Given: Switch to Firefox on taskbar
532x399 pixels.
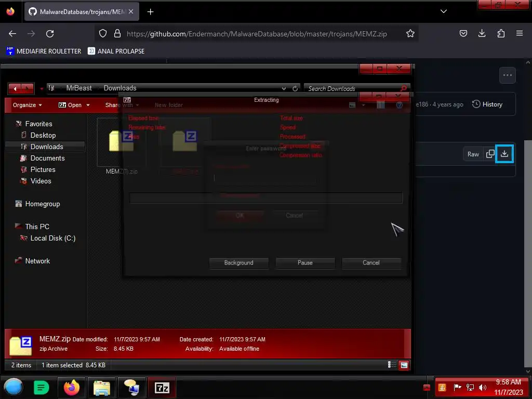Looking at the screenshot, I should [x=72, y=388].
